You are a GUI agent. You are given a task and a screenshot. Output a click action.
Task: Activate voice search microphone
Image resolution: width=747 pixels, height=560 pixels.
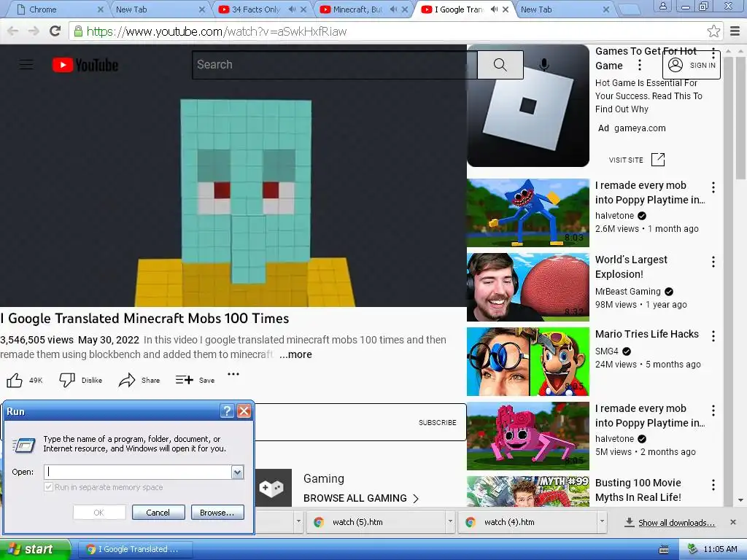543,65
